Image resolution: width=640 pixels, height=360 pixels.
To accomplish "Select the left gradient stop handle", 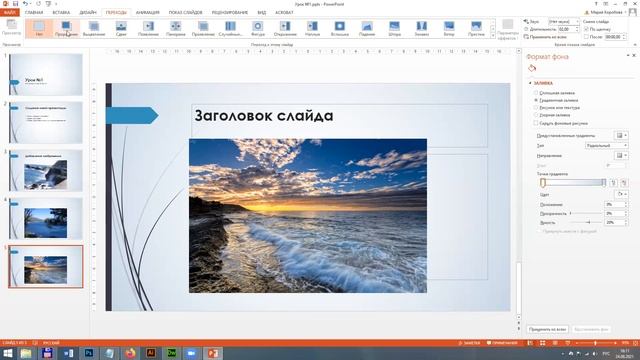I will point(543,183).
